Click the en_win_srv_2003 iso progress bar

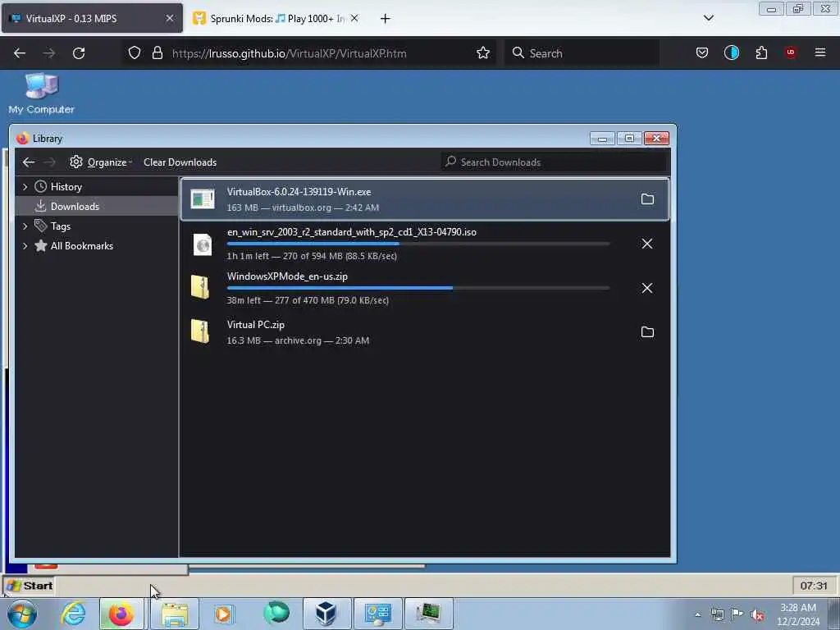418,243
